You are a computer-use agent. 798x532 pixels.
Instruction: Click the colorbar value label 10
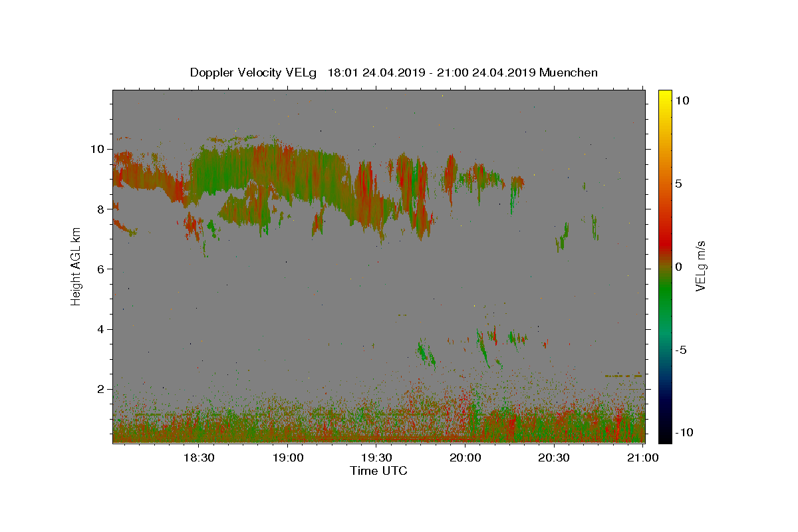tap(682, 100)
